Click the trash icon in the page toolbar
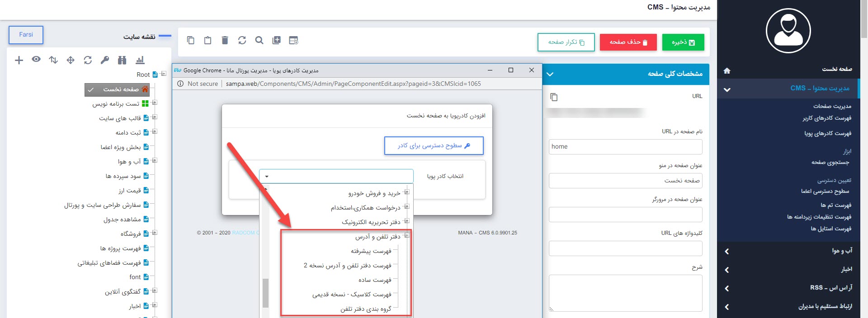Screen dimensions: 868x318 [225, 40]
